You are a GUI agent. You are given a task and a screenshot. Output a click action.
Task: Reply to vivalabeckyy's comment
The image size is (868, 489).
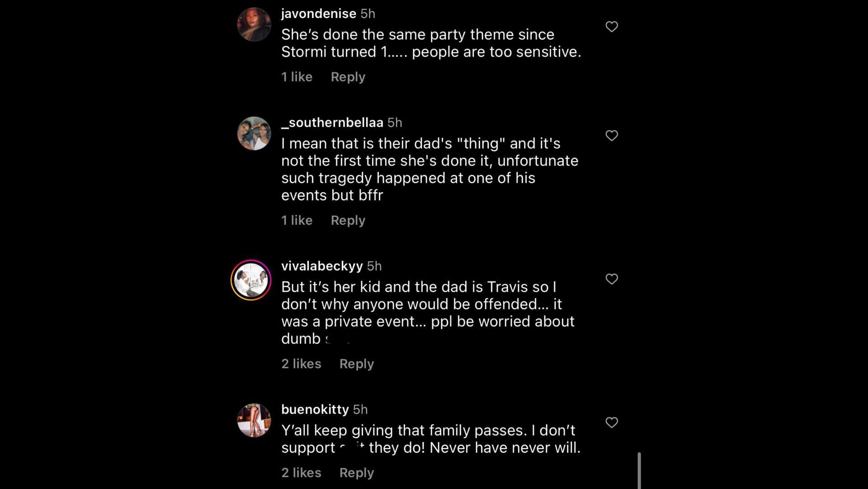pos(356,363)
